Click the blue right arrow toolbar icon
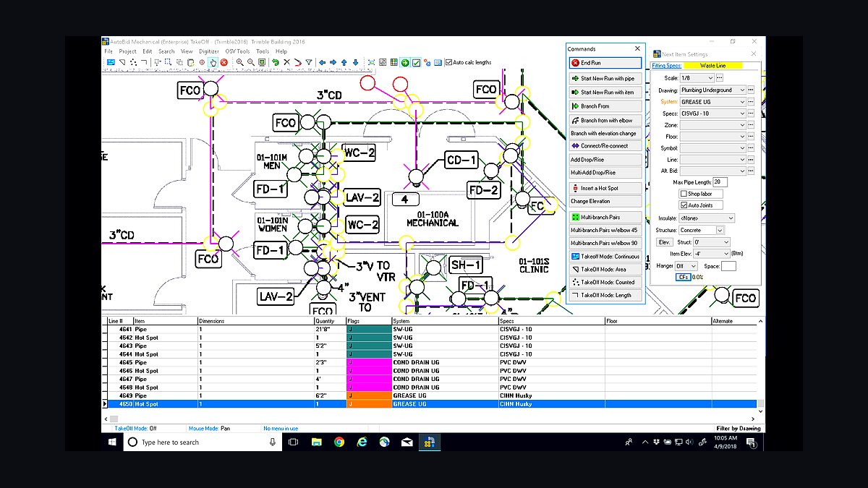 [x=333, y=62]
